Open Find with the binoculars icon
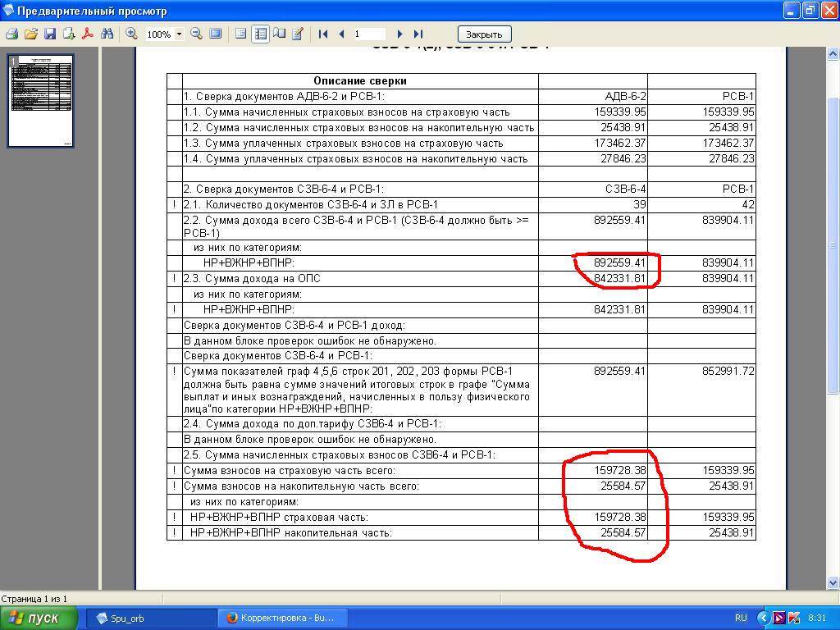This screenshot has height=630, width=840. pos(107,34)
